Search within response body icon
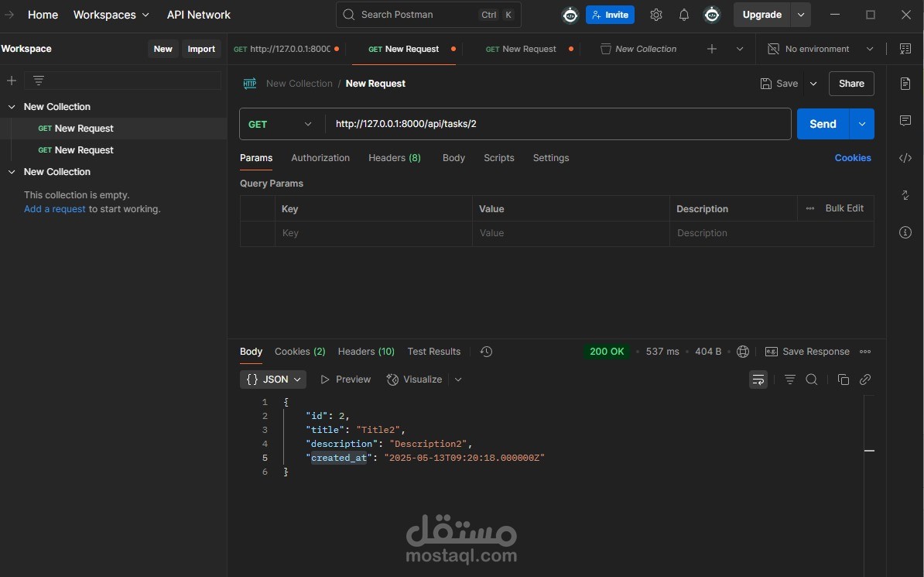Screen dimensions: 924x577 click(812, 380)
